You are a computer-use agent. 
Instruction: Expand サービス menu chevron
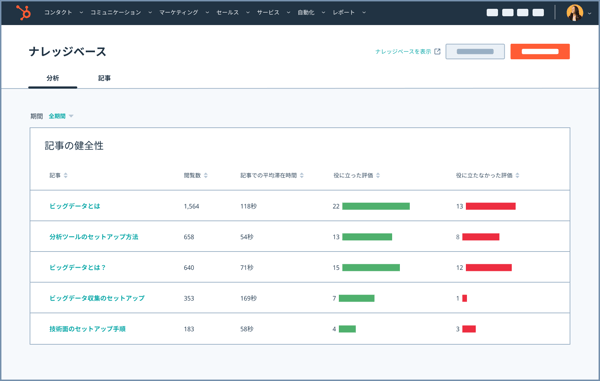[x=288, y=13]
